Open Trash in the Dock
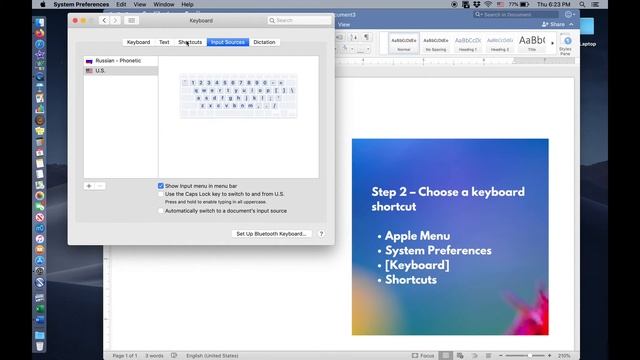 tap(40, 347)
